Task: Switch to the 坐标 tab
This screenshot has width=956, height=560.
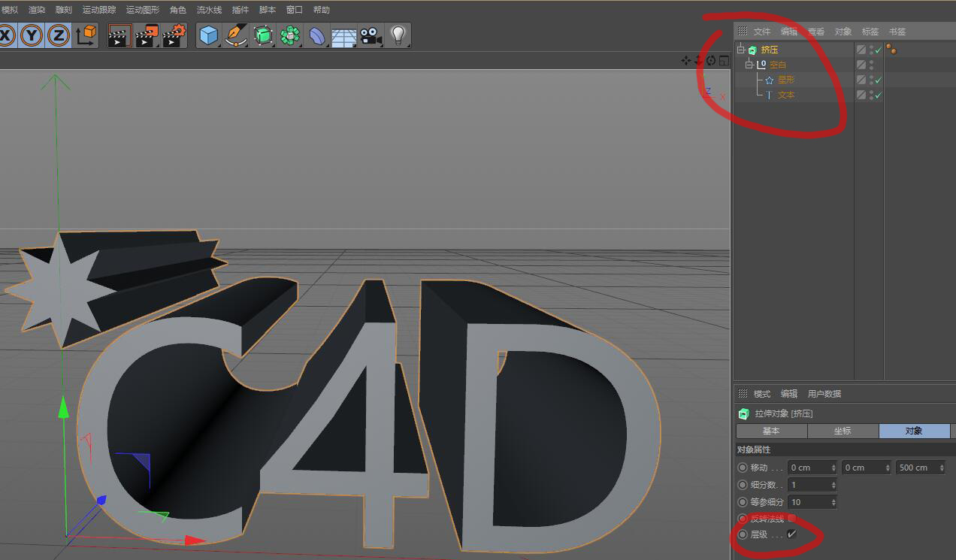Action: coord(843,431)
